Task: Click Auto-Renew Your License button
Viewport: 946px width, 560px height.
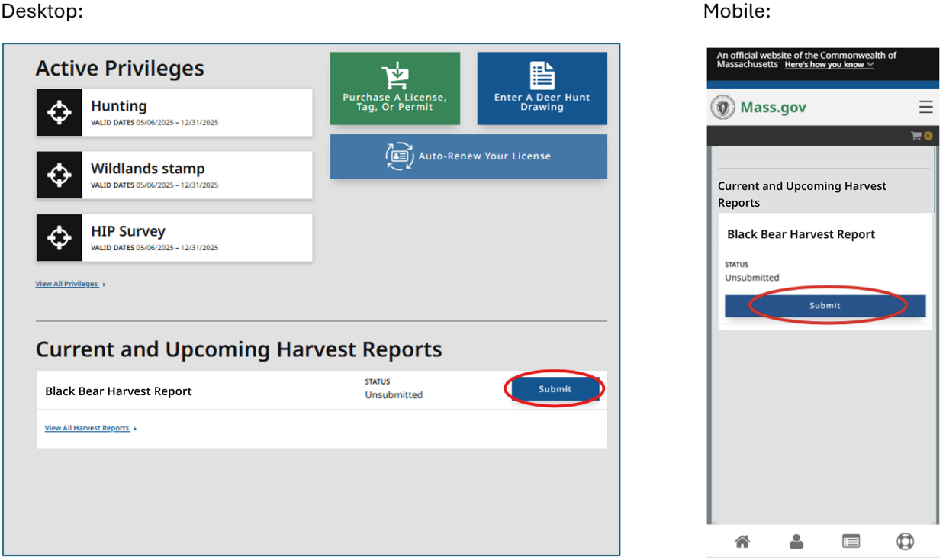Action: 468,156
